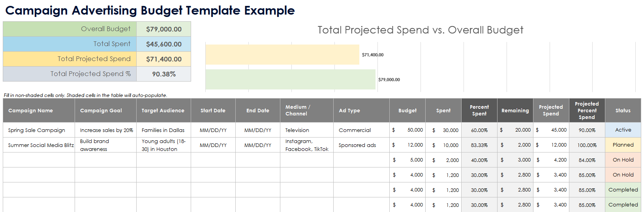
Task: Open the Active status cell
Action: [x=623, y=130]
